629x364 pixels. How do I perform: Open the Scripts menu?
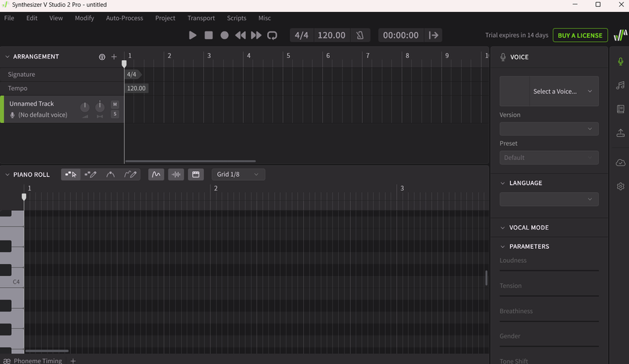coord(237,18)
